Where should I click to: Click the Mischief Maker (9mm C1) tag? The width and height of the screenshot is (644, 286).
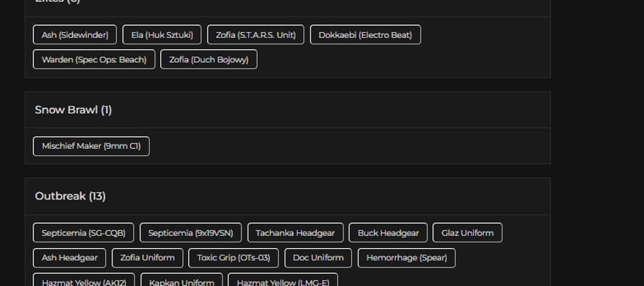coord(91,146)
